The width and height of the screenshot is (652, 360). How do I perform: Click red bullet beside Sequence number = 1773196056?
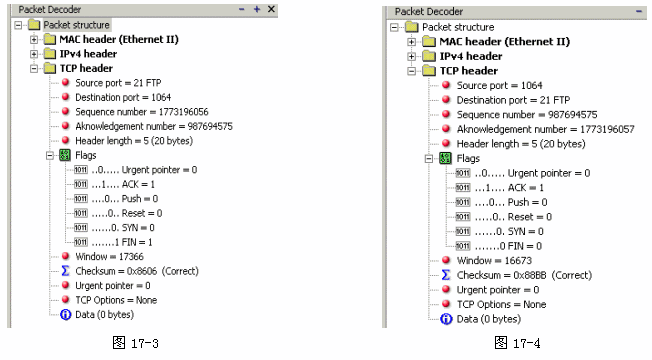point(65,111)
